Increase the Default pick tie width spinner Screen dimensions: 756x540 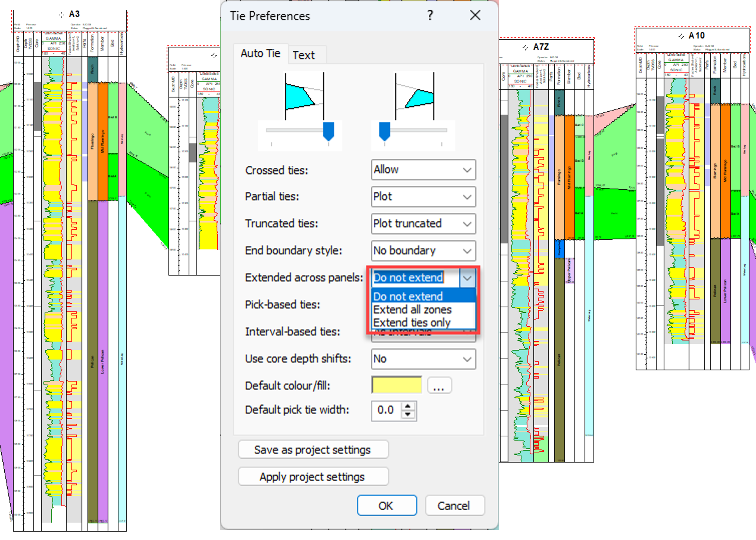408,406
